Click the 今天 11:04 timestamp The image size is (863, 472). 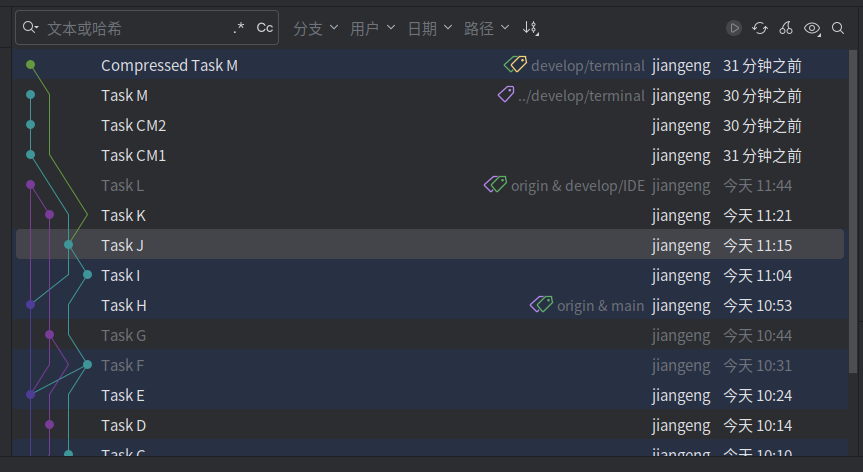click(x=758, y=275)
